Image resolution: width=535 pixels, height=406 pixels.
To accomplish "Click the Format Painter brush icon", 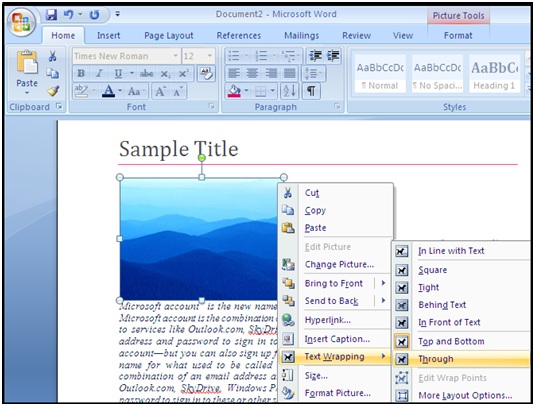I will click(53, 91).
